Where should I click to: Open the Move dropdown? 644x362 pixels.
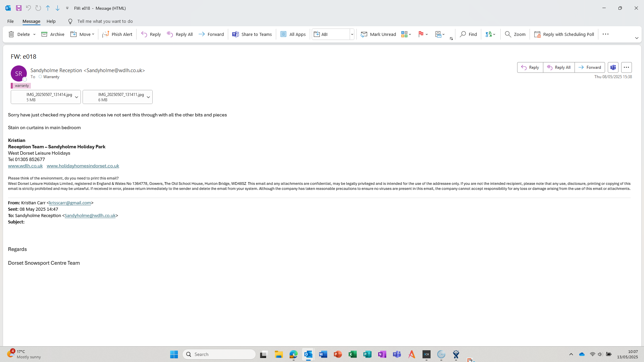point(82,34)
